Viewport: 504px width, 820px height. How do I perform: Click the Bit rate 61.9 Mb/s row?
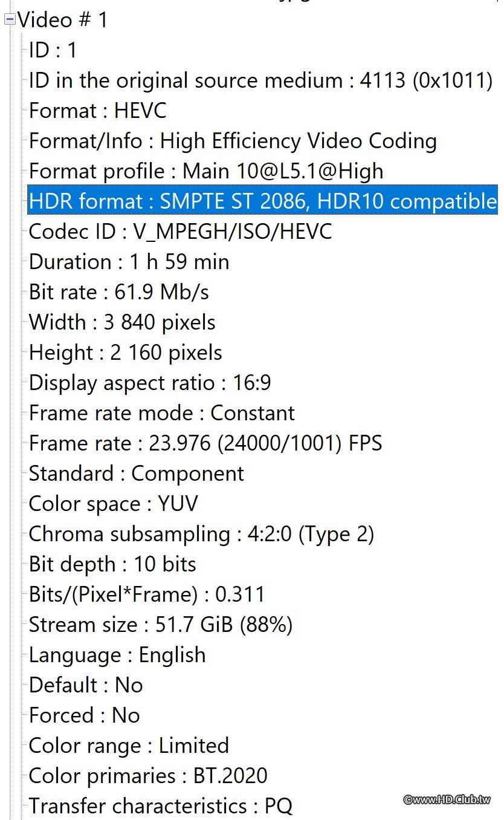[118, 292]
